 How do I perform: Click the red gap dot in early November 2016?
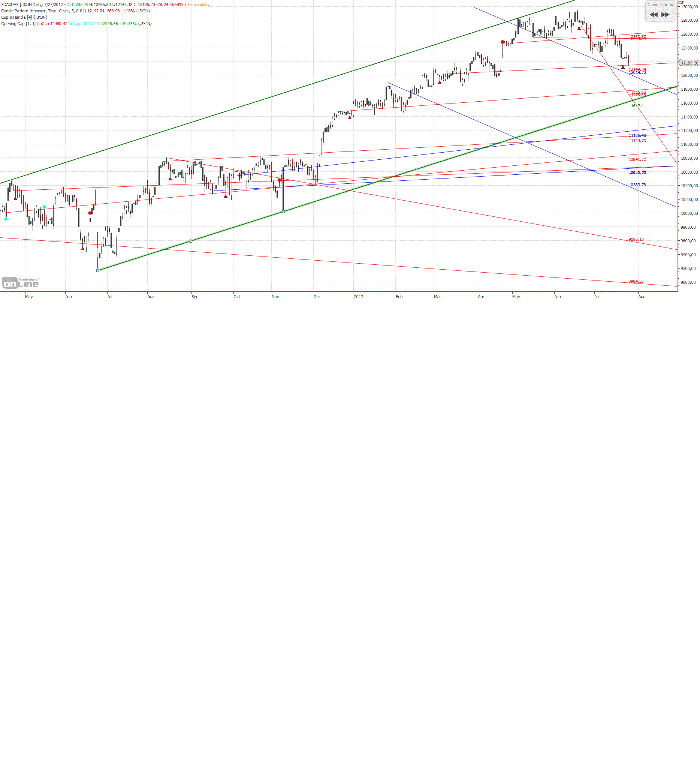tap(280, 180)
